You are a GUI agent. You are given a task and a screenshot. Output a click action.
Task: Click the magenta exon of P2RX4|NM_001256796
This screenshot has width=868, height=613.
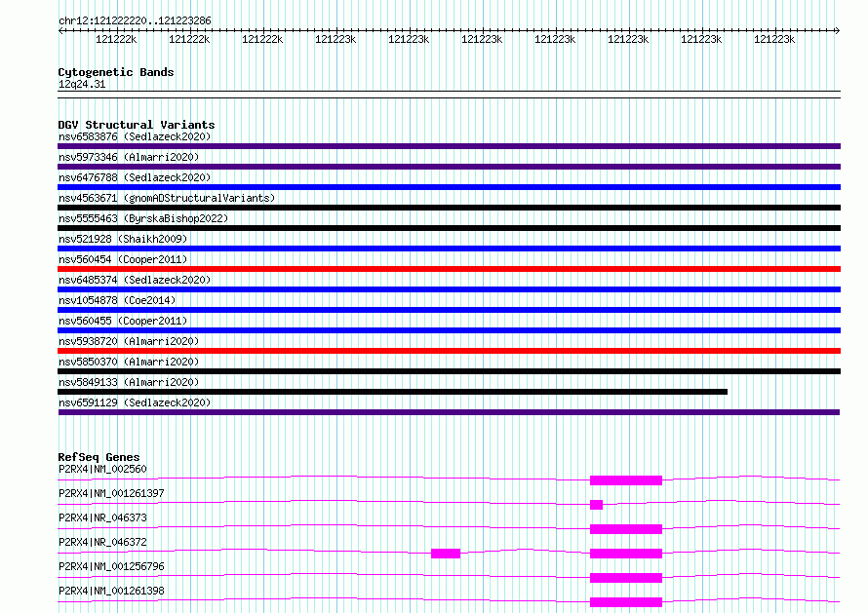pyautogui.click(x=626, y=578)
